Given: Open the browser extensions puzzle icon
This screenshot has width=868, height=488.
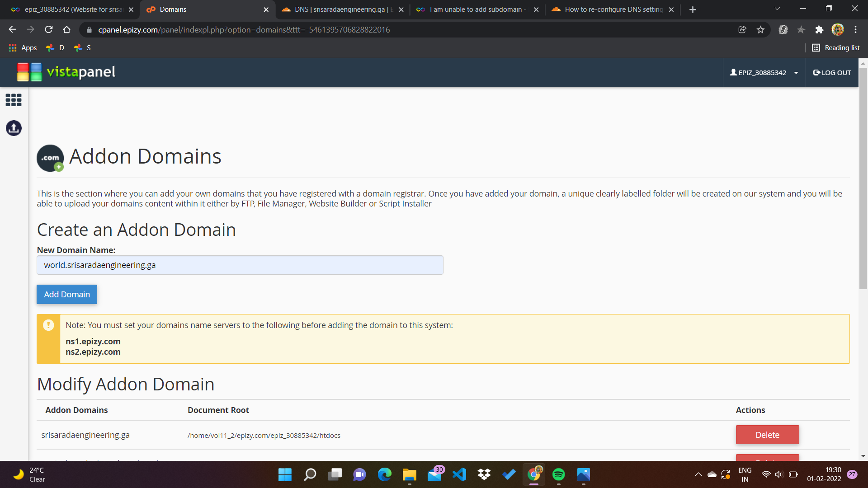Looking at the screenshot, I should 819,30.
